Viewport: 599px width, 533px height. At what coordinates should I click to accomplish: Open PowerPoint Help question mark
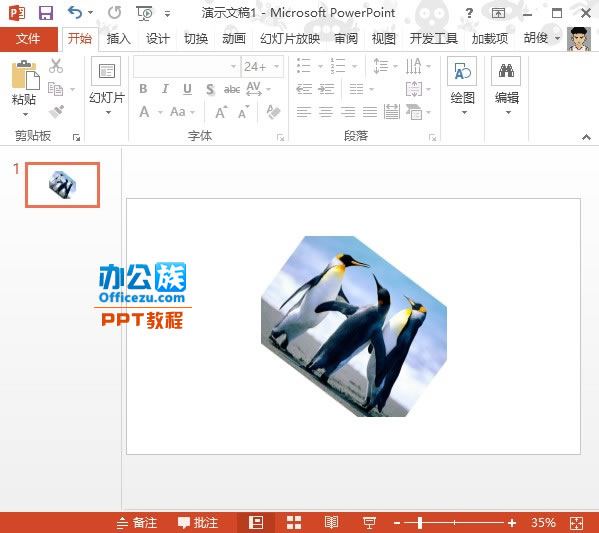click(469, 14)
